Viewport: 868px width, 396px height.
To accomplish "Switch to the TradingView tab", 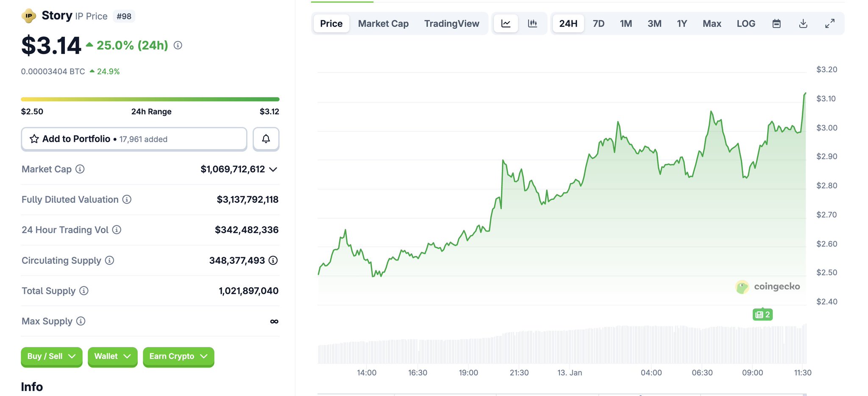I will pyautogui.click(x=451, y=24).
